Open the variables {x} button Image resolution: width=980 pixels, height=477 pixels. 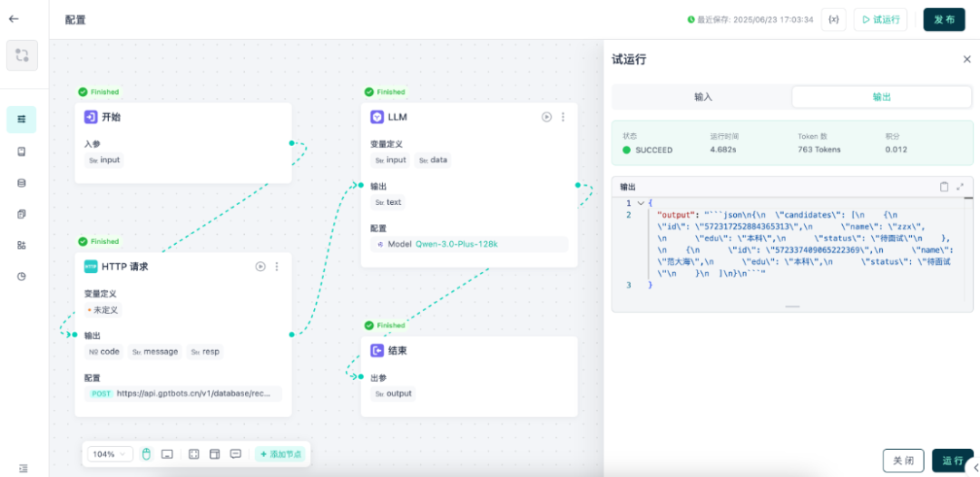[x=833, y=19]
